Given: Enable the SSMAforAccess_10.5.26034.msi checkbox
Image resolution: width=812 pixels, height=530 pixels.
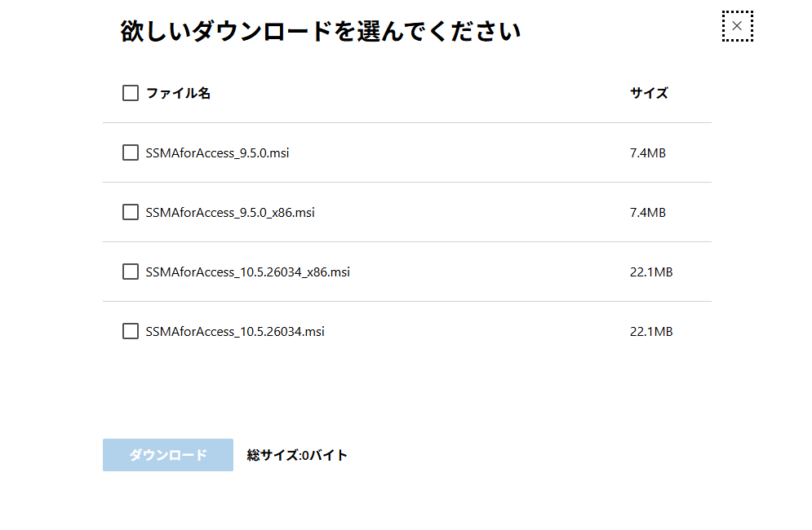Looking at the screenshot, I should pos(131,331).
